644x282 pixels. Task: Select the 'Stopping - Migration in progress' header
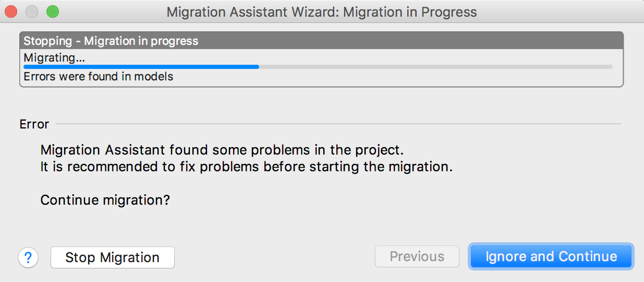click(x=111, y=41)
